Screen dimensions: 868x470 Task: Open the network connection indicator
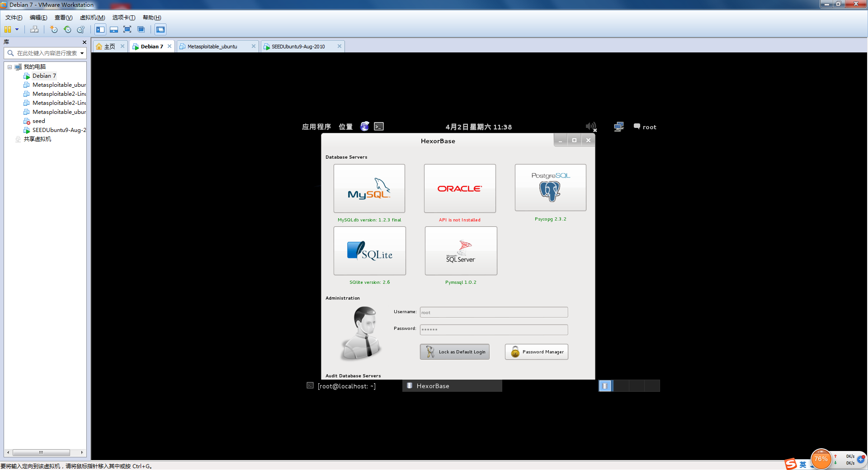click(x=619, y=127)
